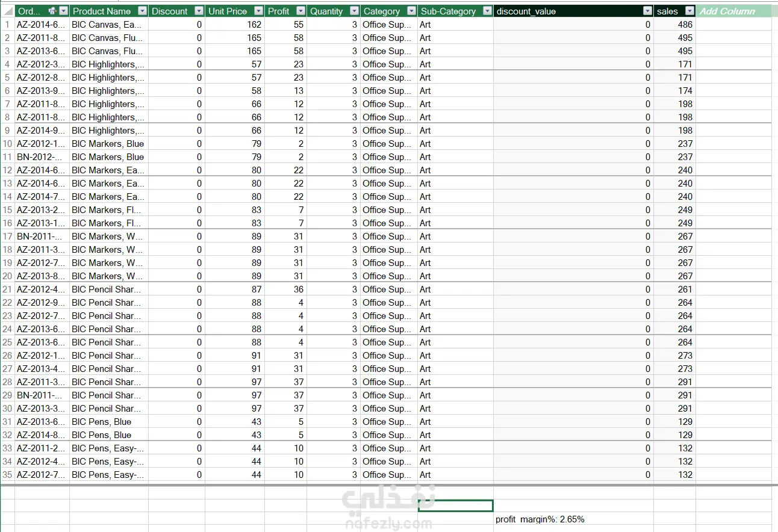Image resolution: width=778 pixels, height=532 pixels.
Task: Select row number 29
Action: (x=7, y=395)
